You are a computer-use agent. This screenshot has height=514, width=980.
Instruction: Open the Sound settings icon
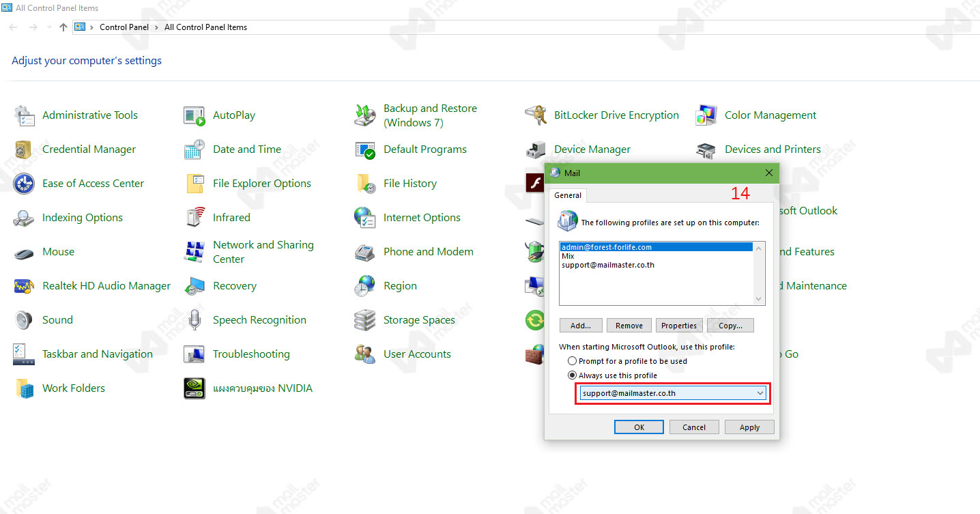pyautogui.click(x=25, y=320)
